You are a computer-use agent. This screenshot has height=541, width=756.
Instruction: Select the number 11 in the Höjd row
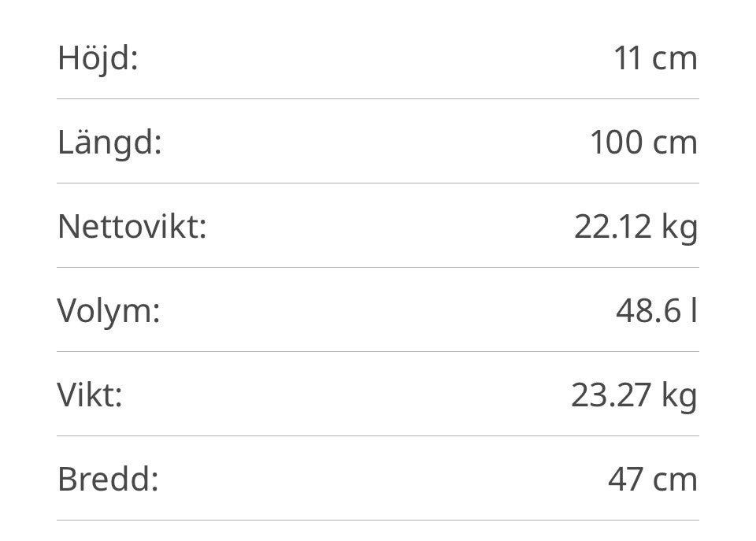point(627,58)
